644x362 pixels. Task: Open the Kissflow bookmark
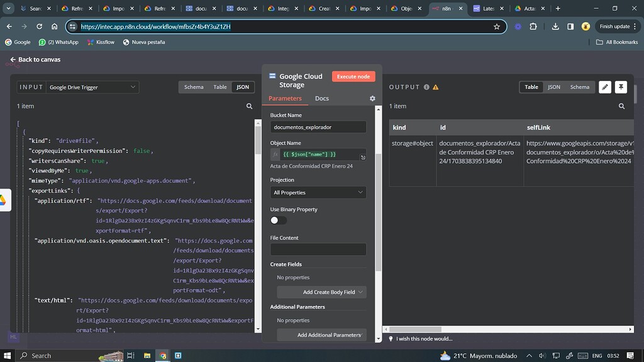(101, 42)
